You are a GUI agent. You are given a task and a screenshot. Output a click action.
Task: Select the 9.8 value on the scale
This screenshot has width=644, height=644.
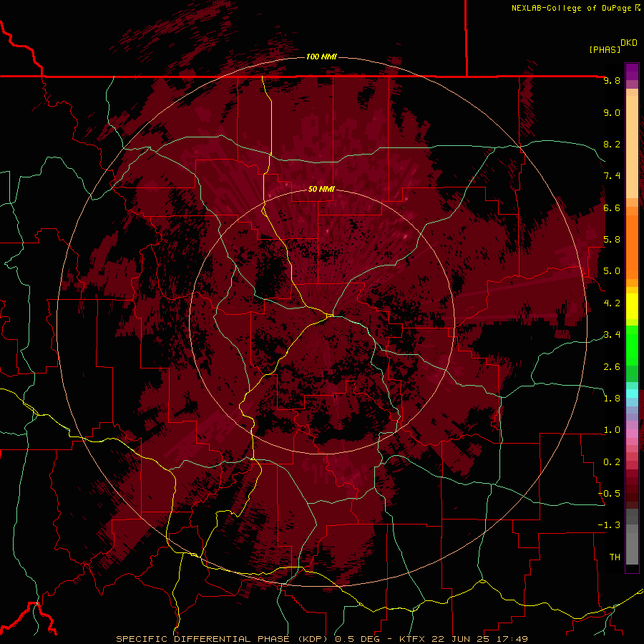612,80
